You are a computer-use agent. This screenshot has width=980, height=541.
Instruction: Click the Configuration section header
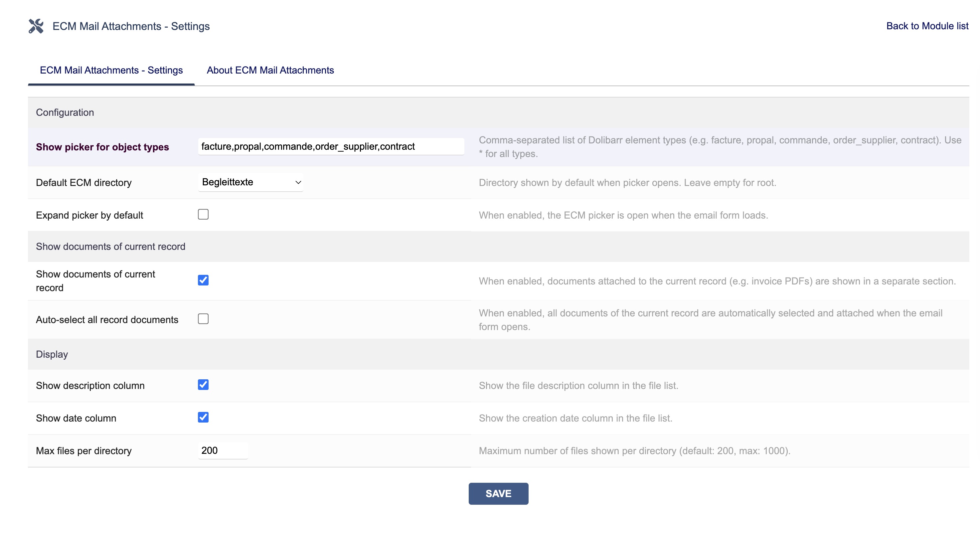[x=65, y=112]
